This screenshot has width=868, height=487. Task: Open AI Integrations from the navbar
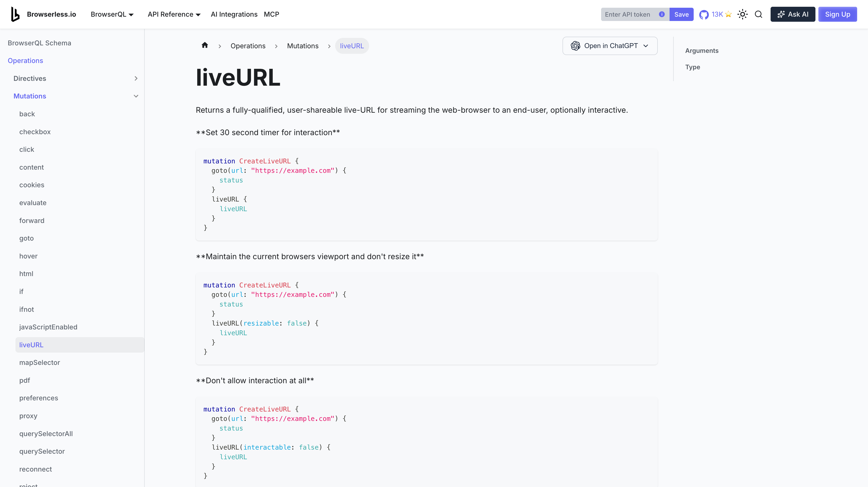point(234,14)
